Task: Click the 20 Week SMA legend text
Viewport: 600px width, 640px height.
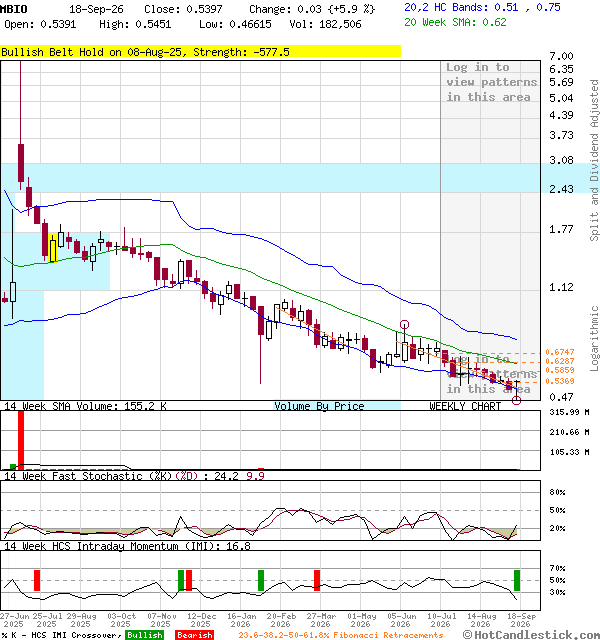Action: click(455, 22)
